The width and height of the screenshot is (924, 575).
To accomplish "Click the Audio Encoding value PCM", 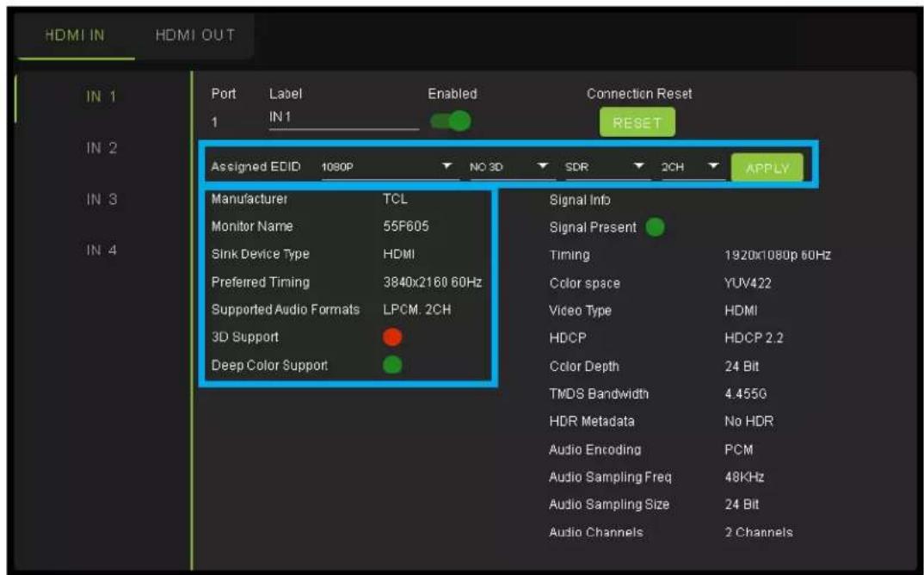I will pos(739,450).
